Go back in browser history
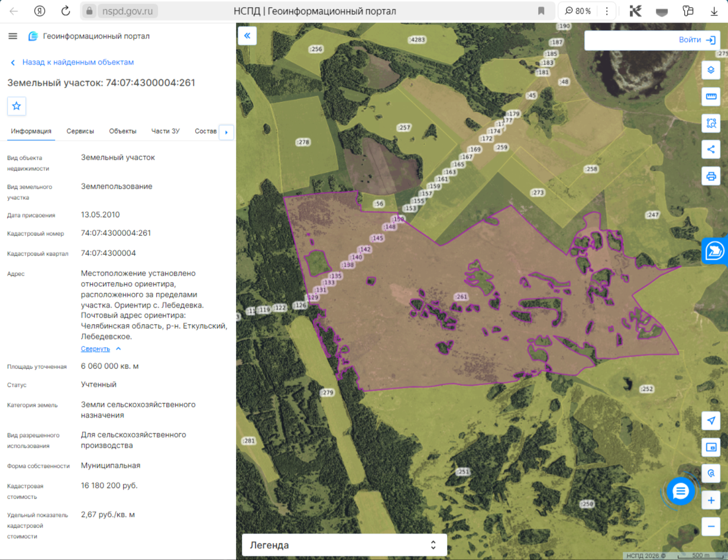Viewport: 728px width, 560px height. (14, 11)
